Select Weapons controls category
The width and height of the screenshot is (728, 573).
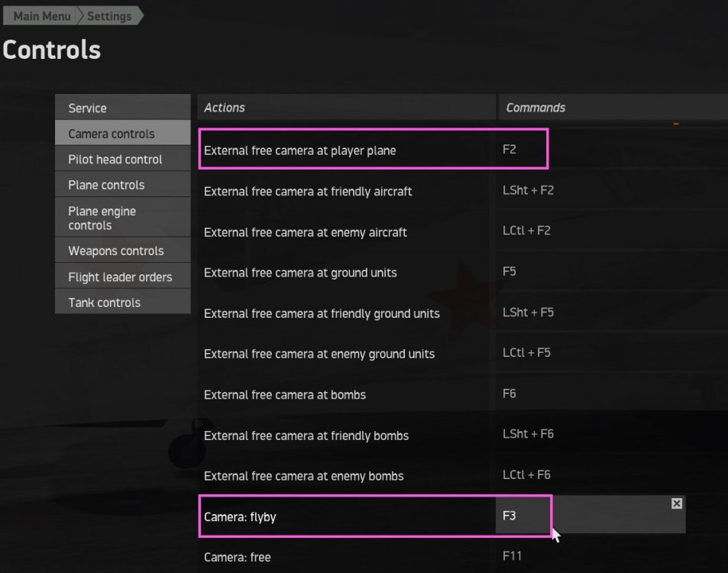pos(122,251)
